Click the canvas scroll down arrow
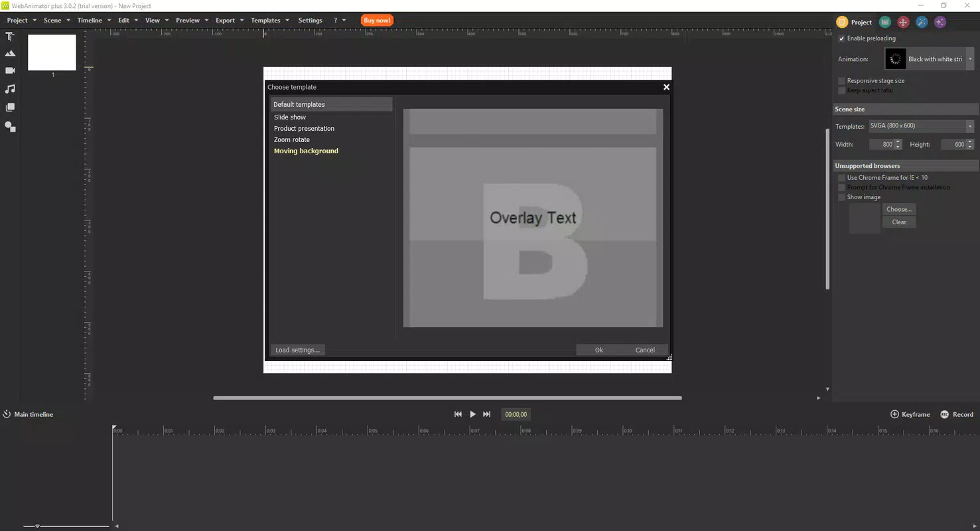 point(827,389)
